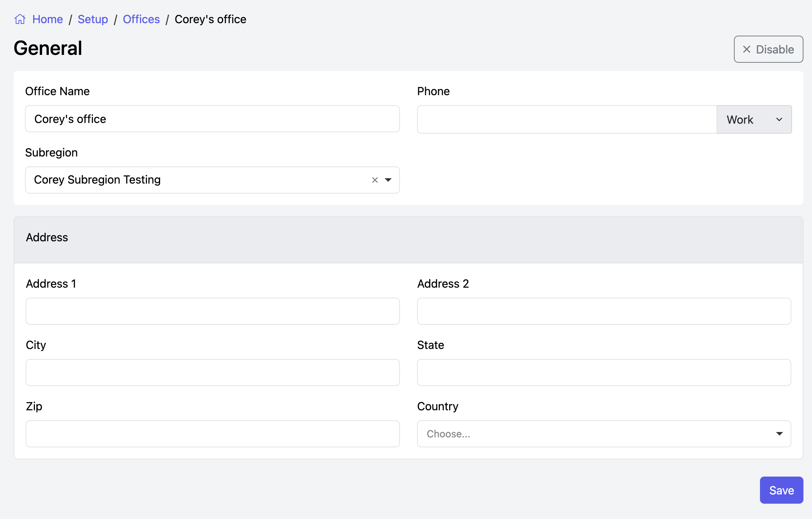This screenshot has width=812, height=519.
Task: Click the Home house icon in breadcrumb
Action: click(20, 19)
